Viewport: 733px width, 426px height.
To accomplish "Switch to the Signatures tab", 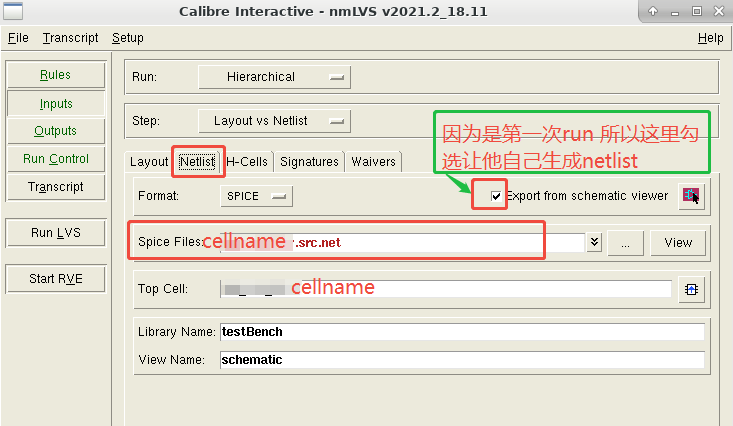I will pos(309,162).
